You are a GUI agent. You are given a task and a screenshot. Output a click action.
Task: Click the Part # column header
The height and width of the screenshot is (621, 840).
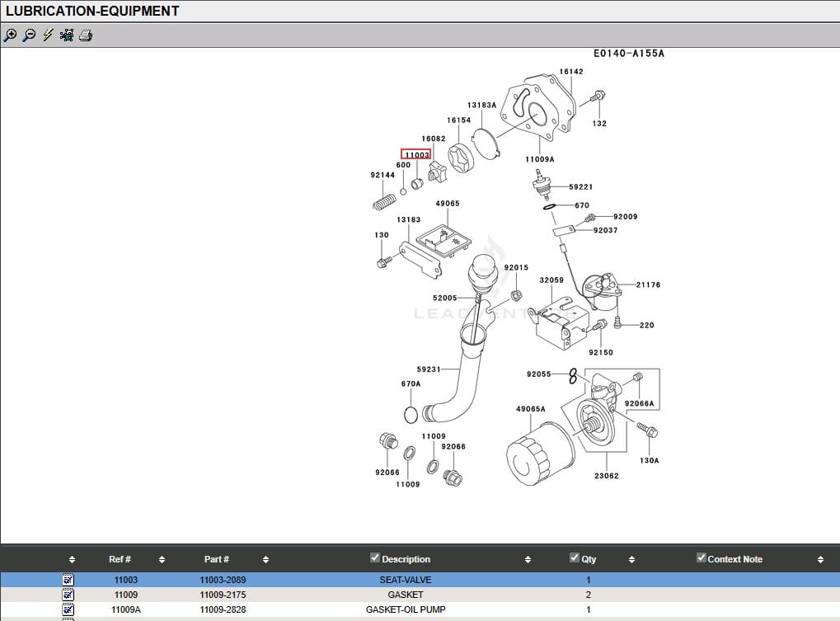pos(217,559)
